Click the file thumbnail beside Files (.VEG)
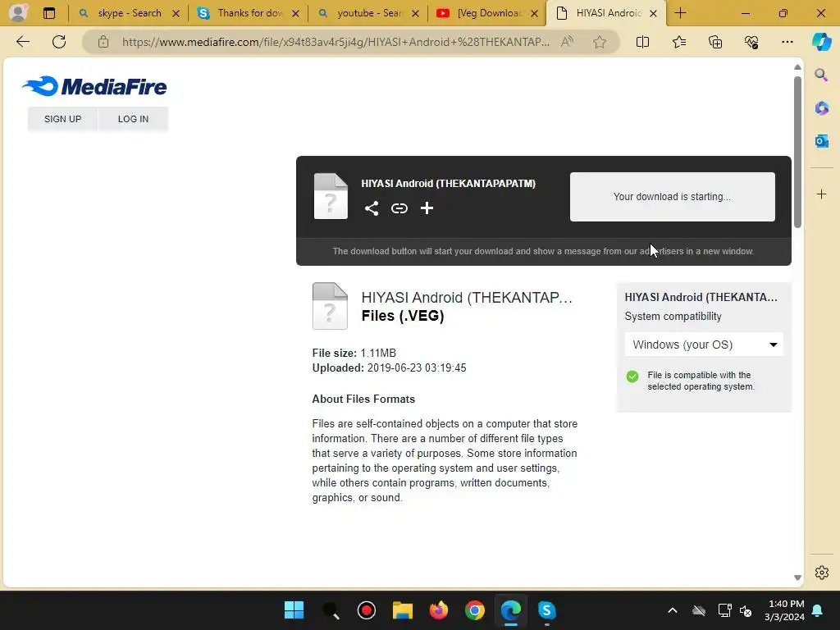Viewport: 840px width, 630px height. coord(330,306)
